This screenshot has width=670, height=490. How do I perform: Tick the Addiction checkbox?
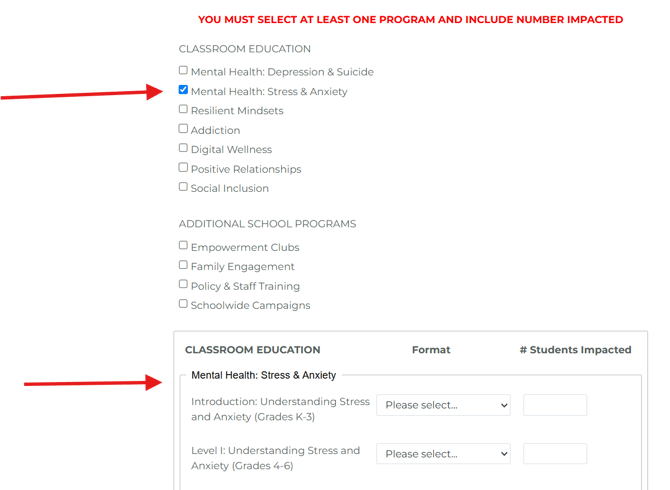click(183, 129)
